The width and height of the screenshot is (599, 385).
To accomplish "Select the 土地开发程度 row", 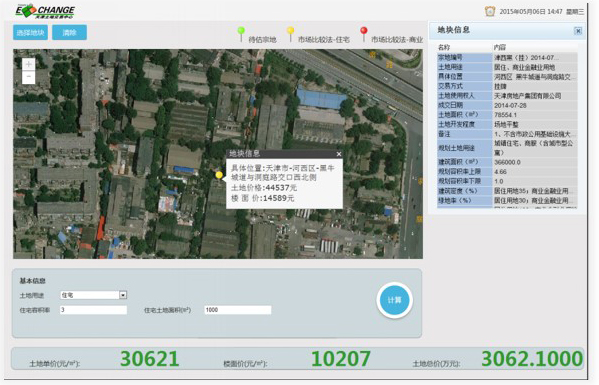I will pyautogui.click(x=507, y=124).
